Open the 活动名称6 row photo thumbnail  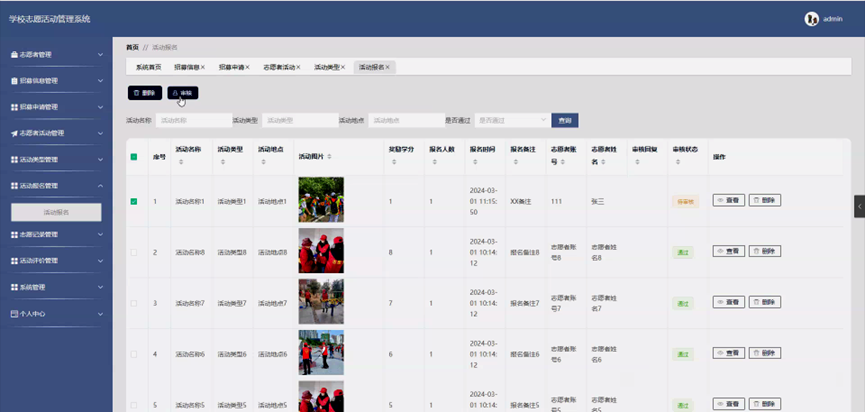pos(321,352)
